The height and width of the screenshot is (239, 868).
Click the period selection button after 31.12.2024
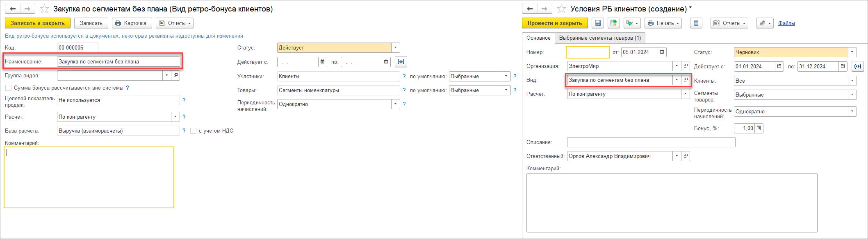tap(857, 66)
